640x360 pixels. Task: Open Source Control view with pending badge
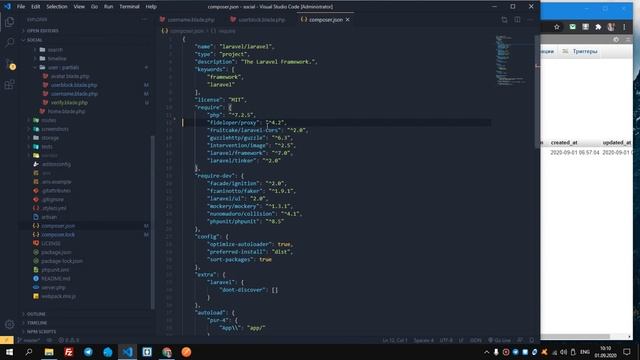[x=9, y=63]
